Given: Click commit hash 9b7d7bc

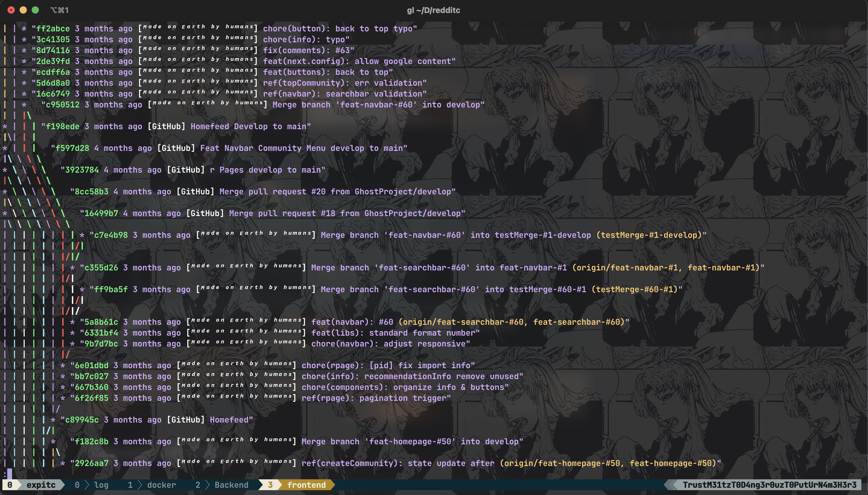Looking at the screenshot, I should coord(101,344).
